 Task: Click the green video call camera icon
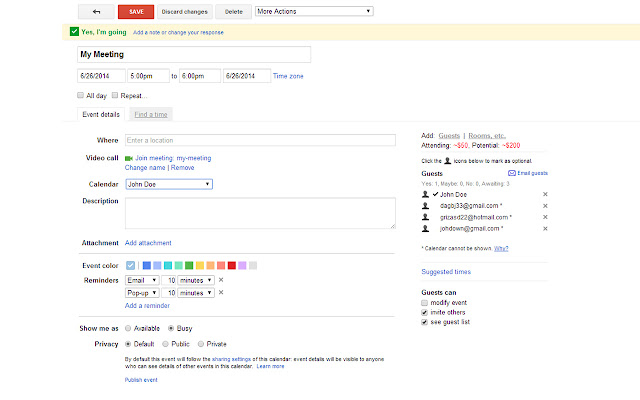129,158
